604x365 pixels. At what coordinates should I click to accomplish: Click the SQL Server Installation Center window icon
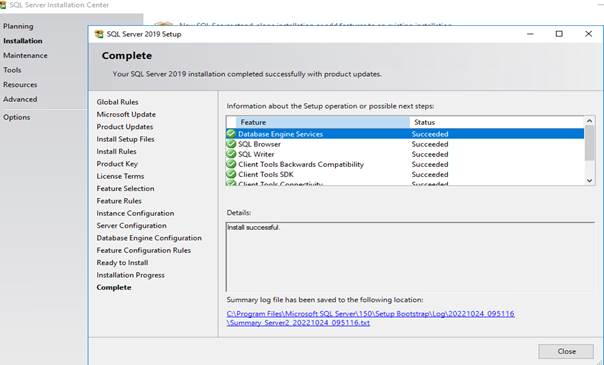pos(3,5)
